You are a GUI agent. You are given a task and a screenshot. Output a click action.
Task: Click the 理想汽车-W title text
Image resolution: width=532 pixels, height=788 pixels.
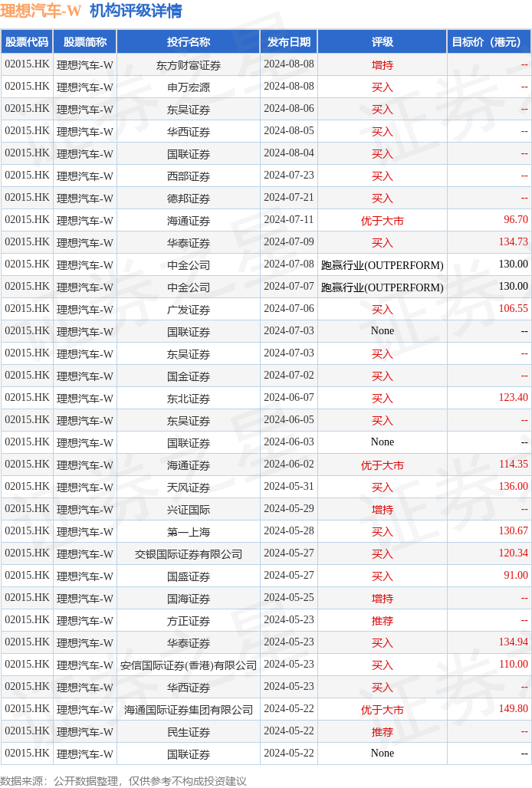[x=41, y=11]
